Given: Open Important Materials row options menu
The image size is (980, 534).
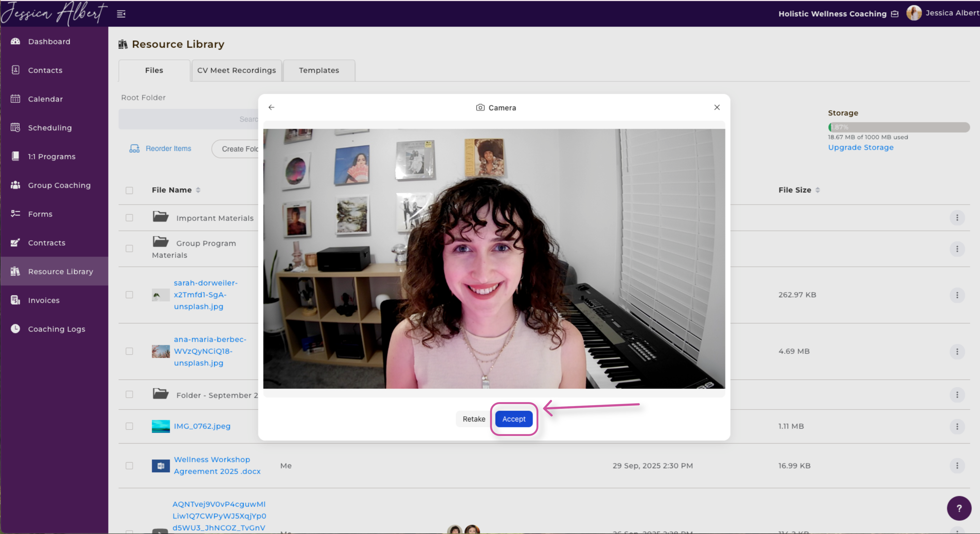Looking at the screenshot, I should (957, 218).
